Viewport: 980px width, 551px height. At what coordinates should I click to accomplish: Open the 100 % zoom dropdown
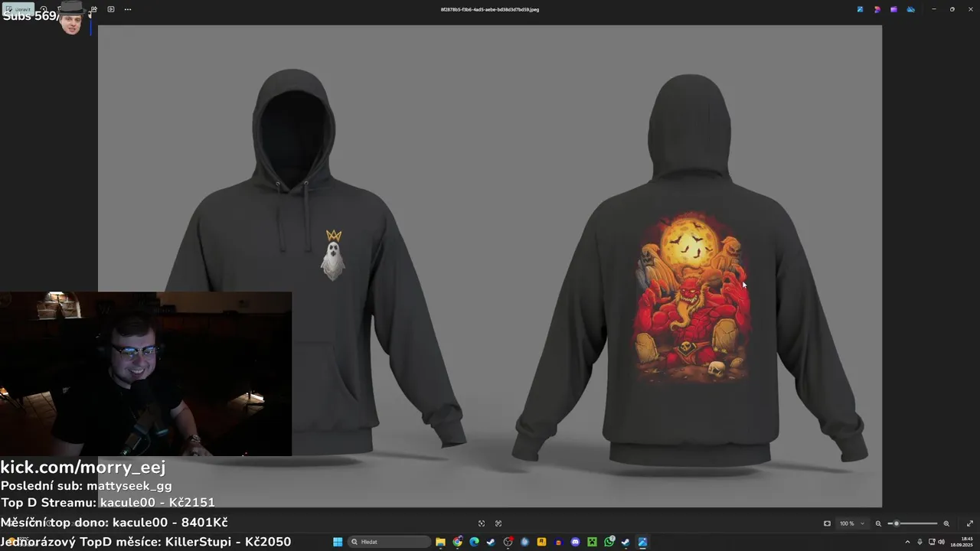pyautogui.click(x=851, y=523)
